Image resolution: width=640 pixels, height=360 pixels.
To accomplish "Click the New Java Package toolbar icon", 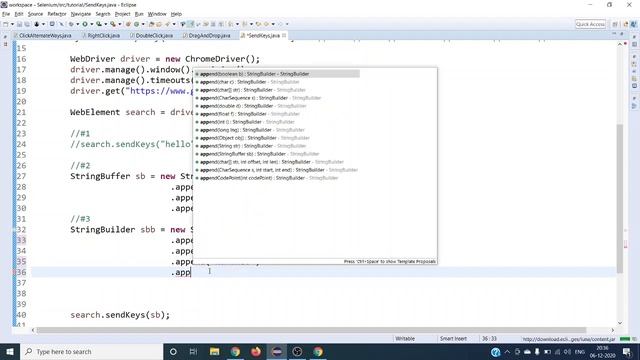I will 128,24.
